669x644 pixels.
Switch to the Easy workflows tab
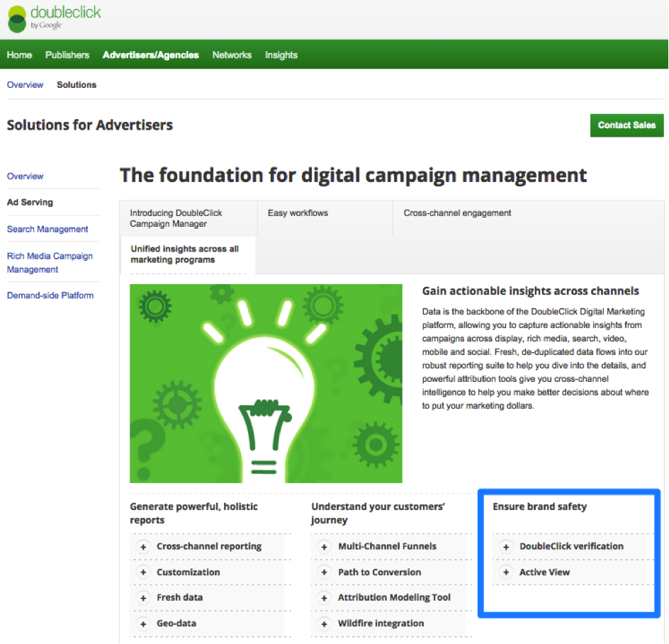[x=325, y=218]
